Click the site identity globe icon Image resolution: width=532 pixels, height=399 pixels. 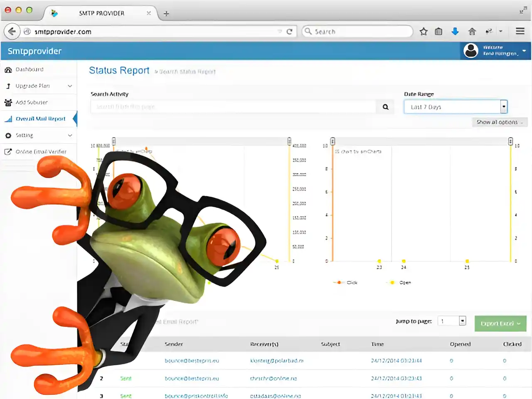pos(27,32)
